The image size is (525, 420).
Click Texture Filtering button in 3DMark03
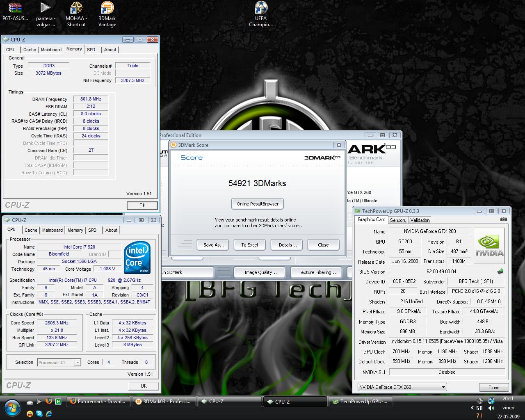tap(317, 272)
